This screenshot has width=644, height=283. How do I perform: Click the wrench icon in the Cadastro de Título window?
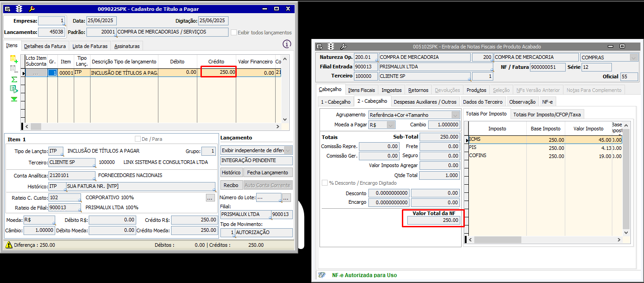(31, 9)
